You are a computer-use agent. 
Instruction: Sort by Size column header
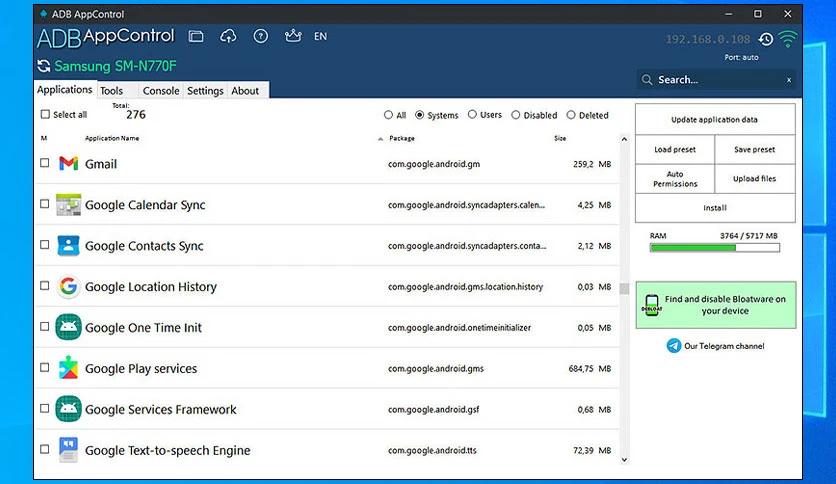click(x=560, y=138)
